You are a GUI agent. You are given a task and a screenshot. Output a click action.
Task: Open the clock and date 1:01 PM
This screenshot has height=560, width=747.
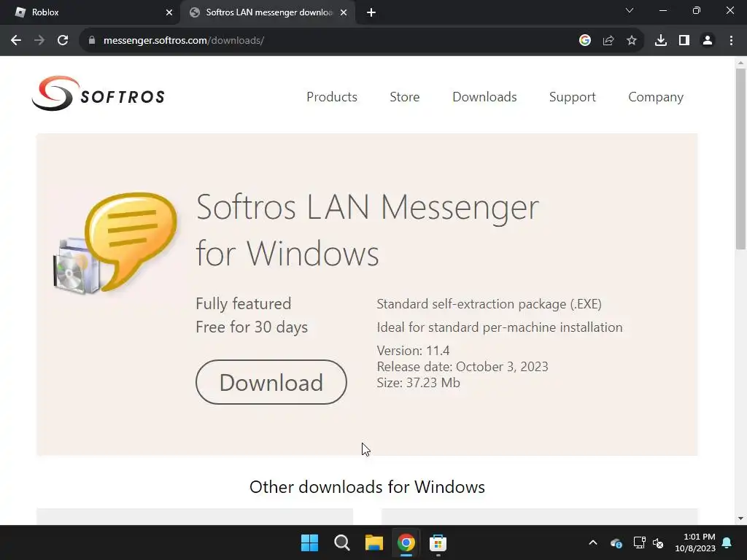pos(695,542)
